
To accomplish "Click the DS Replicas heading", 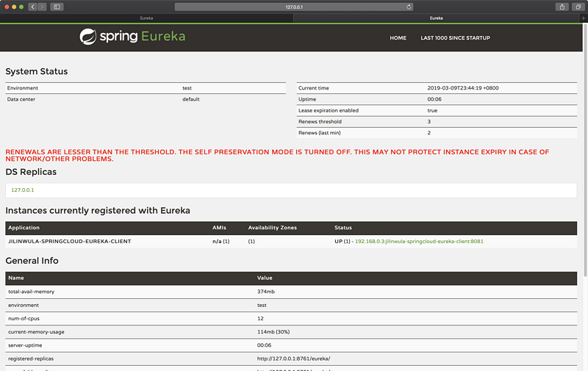I will click(x=31, y=172).
